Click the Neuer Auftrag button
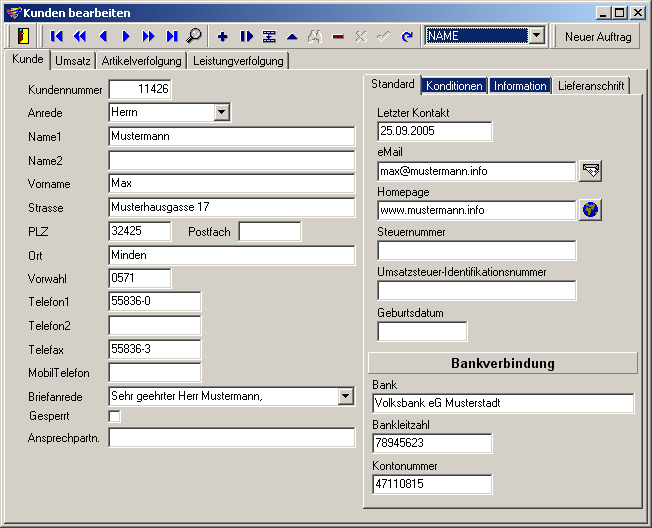652x528 pixels. [598, 37]
